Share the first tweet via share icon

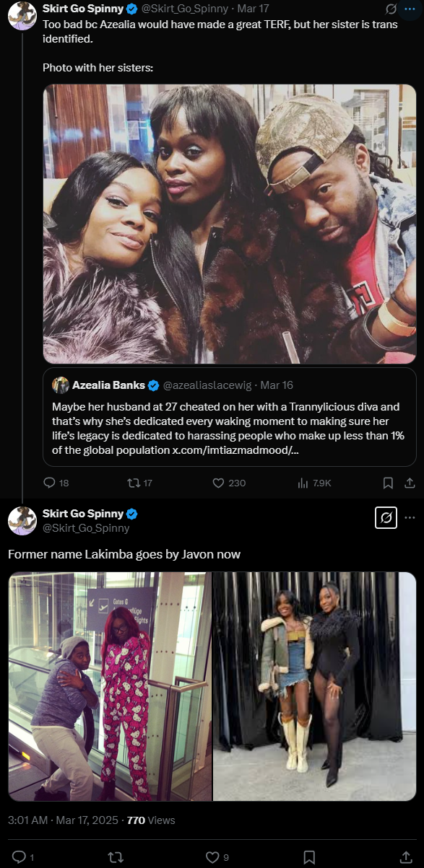pyautogui.click(x=409, y=483)
